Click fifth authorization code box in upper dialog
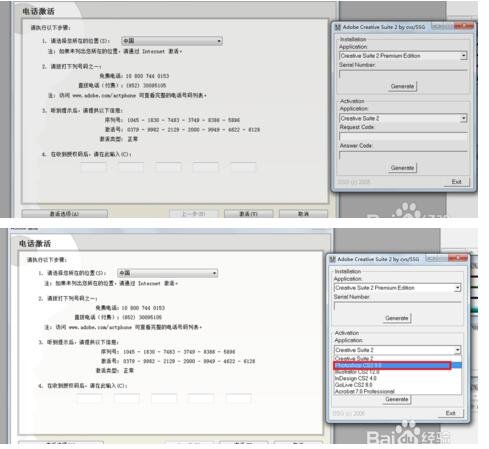Viewport: 489px width, 449px height. point(243,167)
